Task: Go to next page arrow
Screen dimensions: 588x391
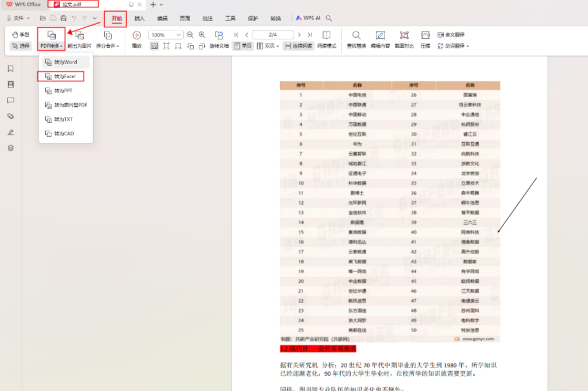Action: (x=299, y=35)
